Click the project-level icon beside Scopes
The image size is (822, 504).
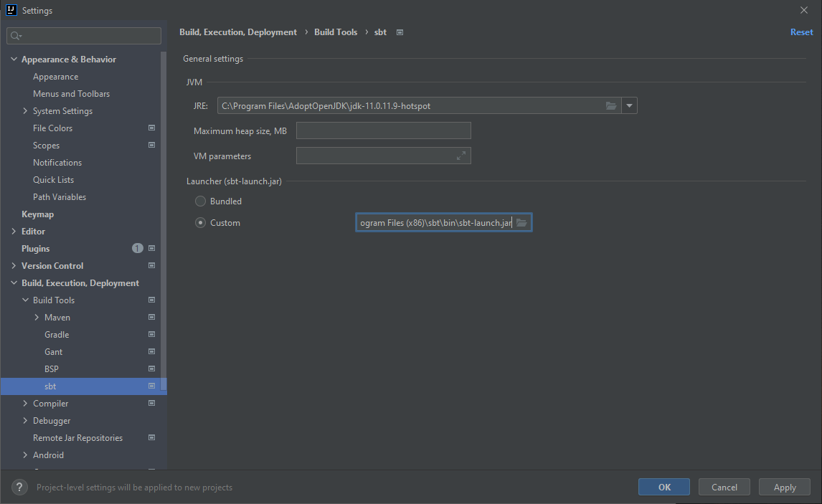coord(151,145)
